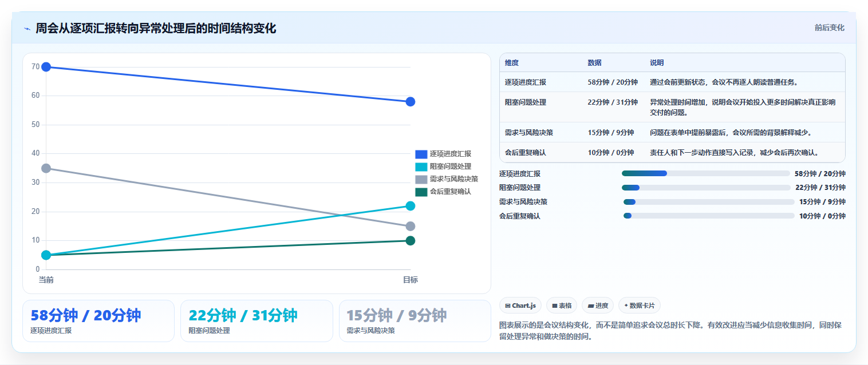Open the 58分钟 / 20分钟 stat card

click(98, 321)
